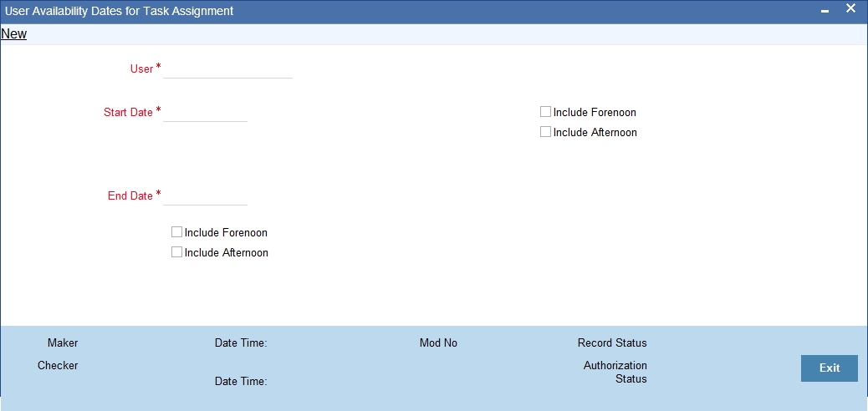Click the Exit button
868x411 pixels.
(x=830, y=368)
